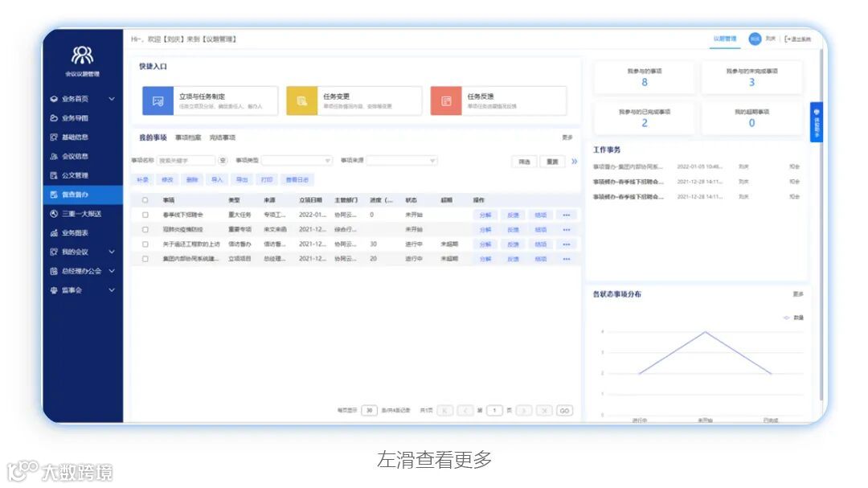
Task: Click the 会议议题管理 logo
Action: (83, 55)
